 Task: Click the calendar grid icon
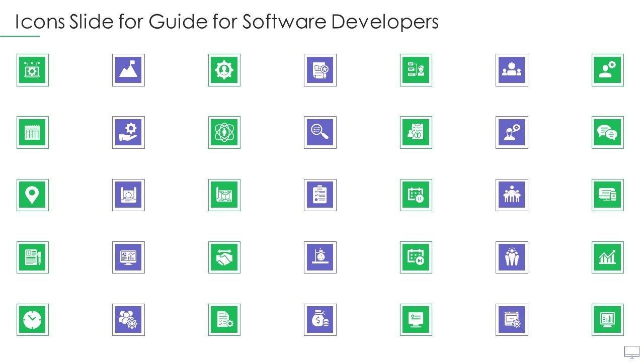33,133
